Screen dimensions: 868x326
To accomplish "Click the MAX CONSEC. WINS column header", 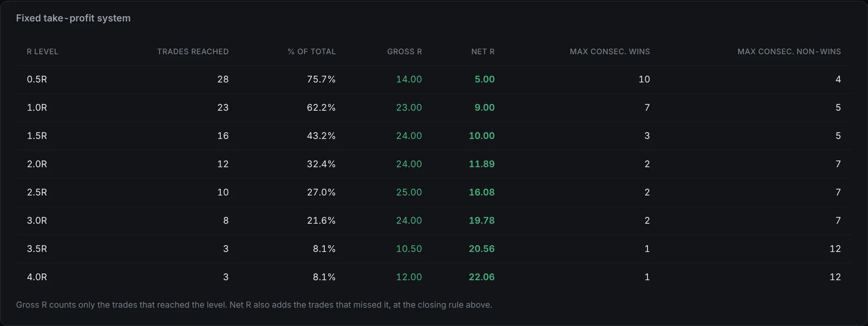I will tap(610, 52).
